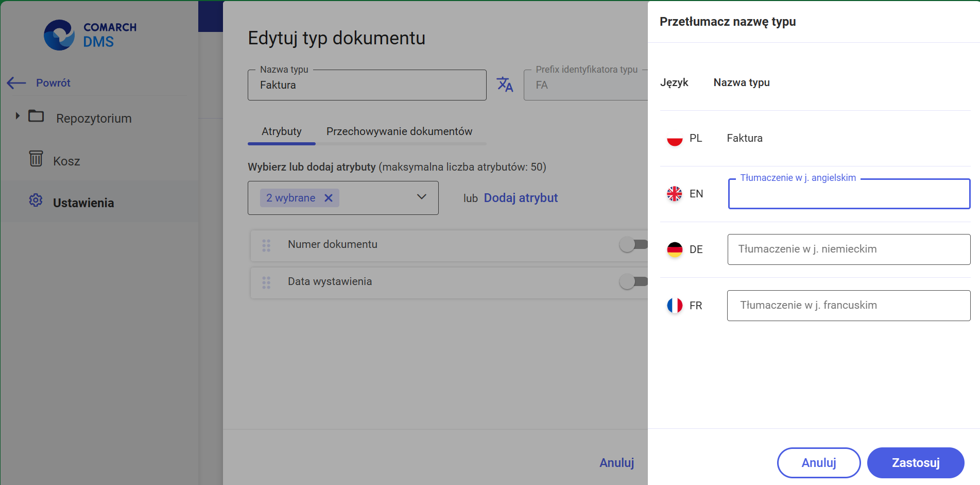Focus the French translation input field
980x485 pixels.
(849, 306)
